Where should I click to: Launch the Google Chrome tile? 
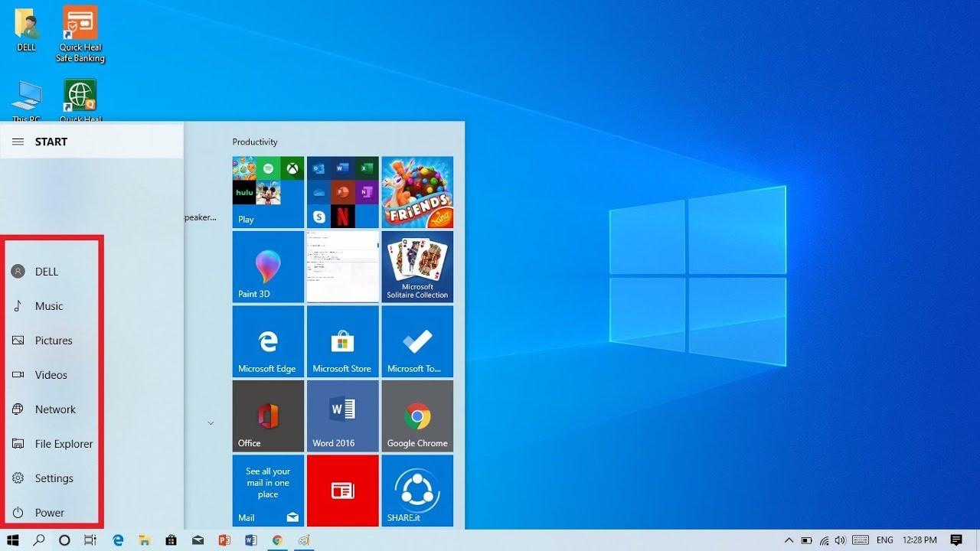pos(417,416)
